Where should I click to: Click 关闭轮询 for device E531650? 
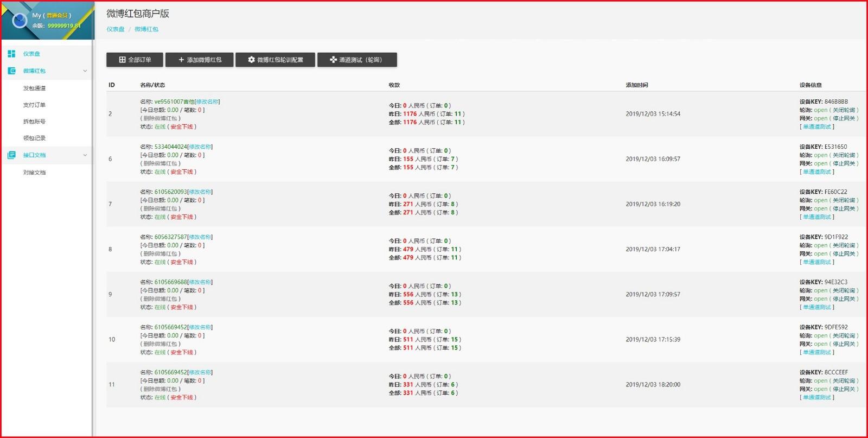(844, 155)
